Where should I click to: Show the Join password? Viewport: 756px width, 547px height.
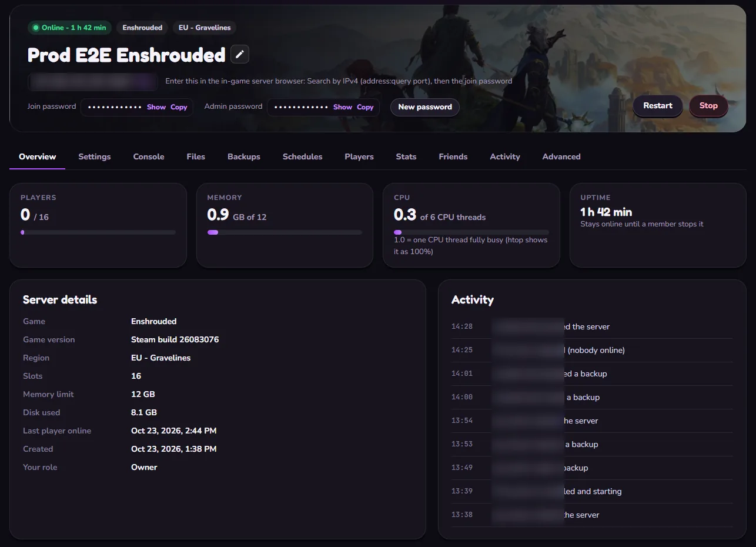point(156,107)
